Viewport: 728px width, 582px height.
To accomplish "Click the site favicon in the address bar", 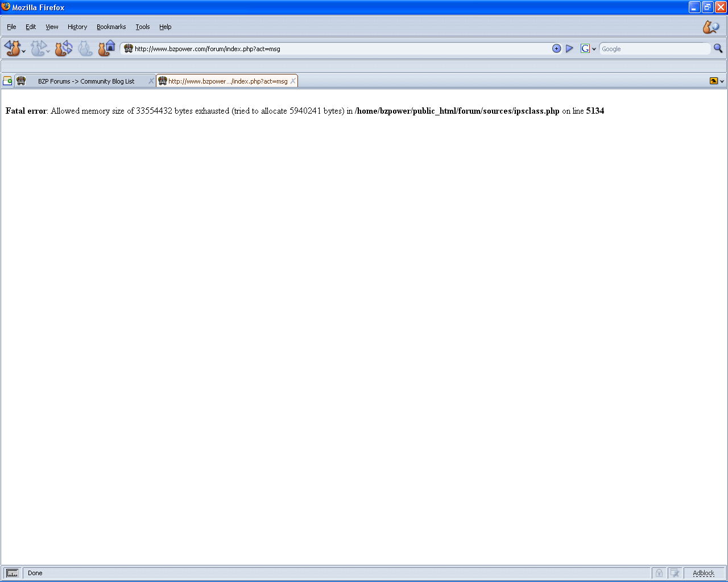I will pyautogui.click(x=129, y=49).
